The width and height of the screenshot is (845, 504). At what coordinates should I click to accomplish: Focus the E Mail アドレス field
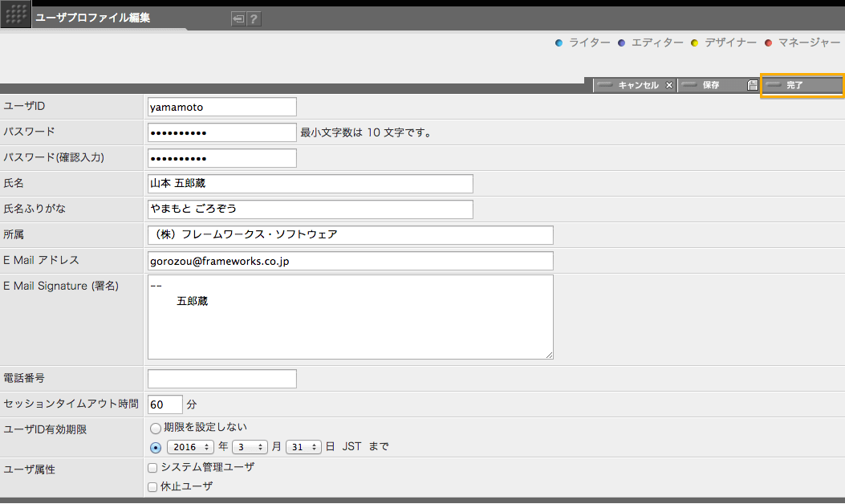click(351, 261)
